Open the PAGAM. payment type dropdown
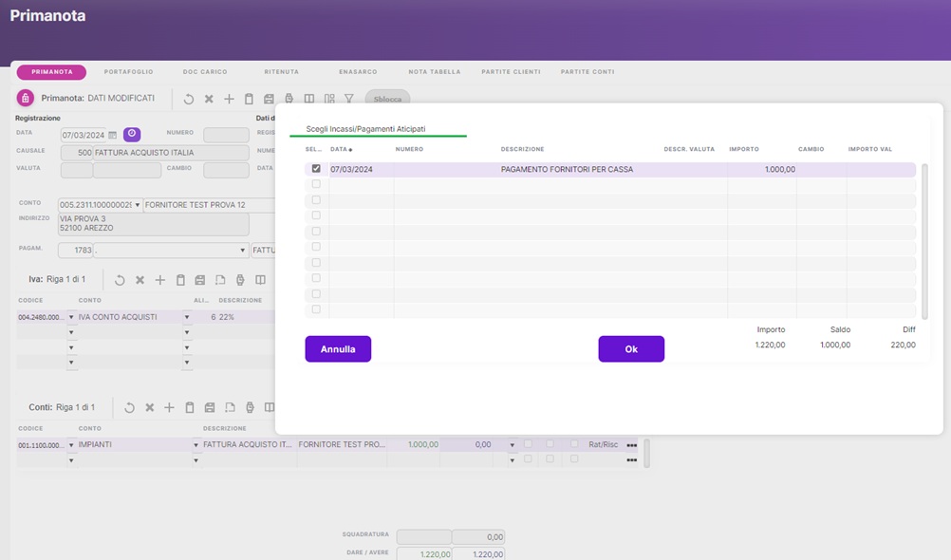951x560 pixels. point(242,250)
